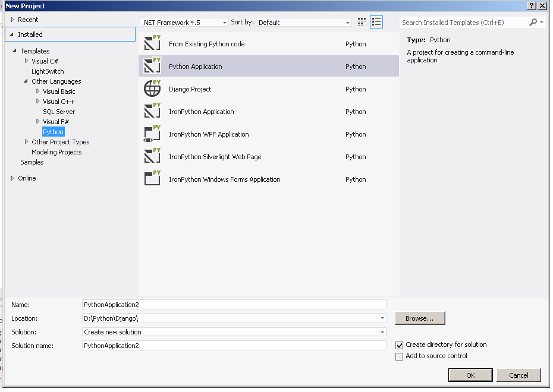Select Modeling Projects in the tree
This screenshot has width=553, height=392.
point(56,152)
